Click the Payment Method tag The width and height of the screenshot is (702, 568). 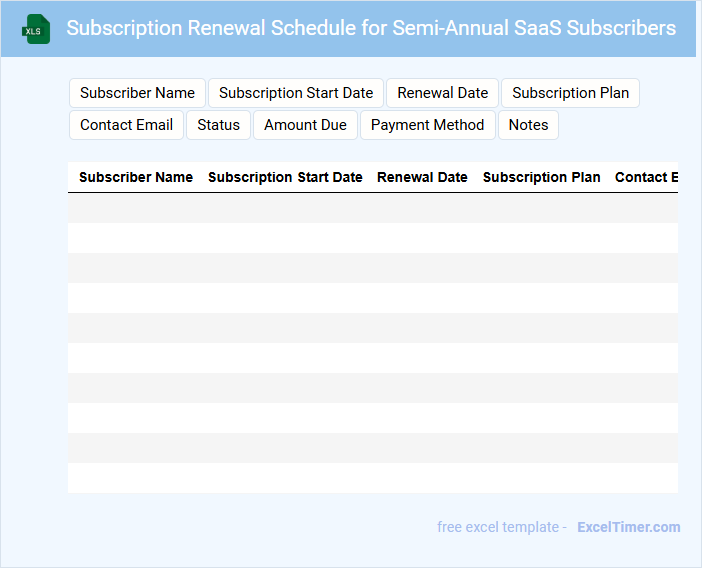pos(427,125)
